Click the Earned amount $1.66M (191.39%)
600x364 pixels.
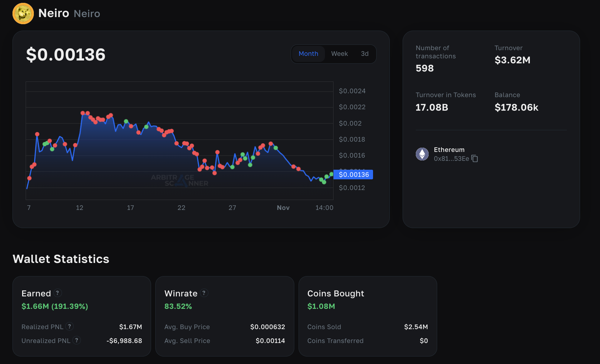pos(55,306)
